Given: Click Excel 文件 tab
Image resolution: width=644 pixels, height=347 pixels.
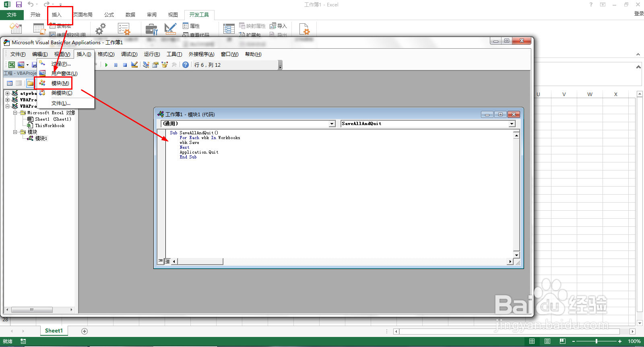Looking at the screenshot, I should [12, 15].
